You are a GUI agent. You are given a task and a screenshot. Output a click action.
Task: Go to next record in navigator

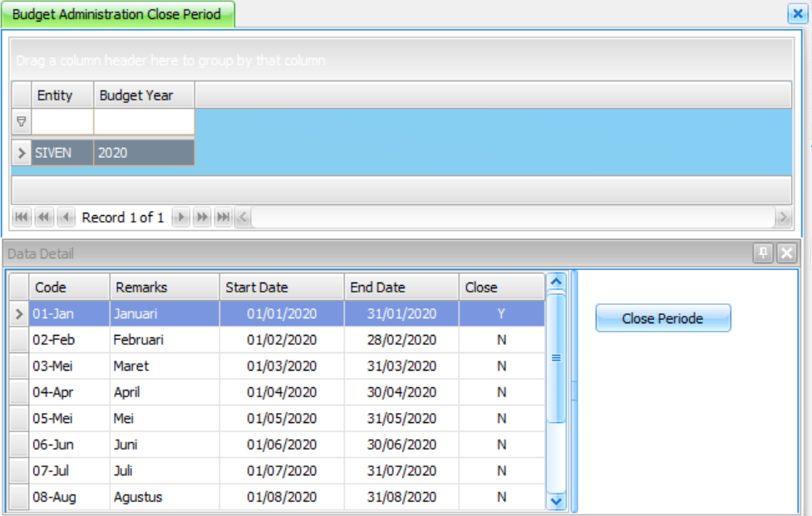[x=180, y=218]
